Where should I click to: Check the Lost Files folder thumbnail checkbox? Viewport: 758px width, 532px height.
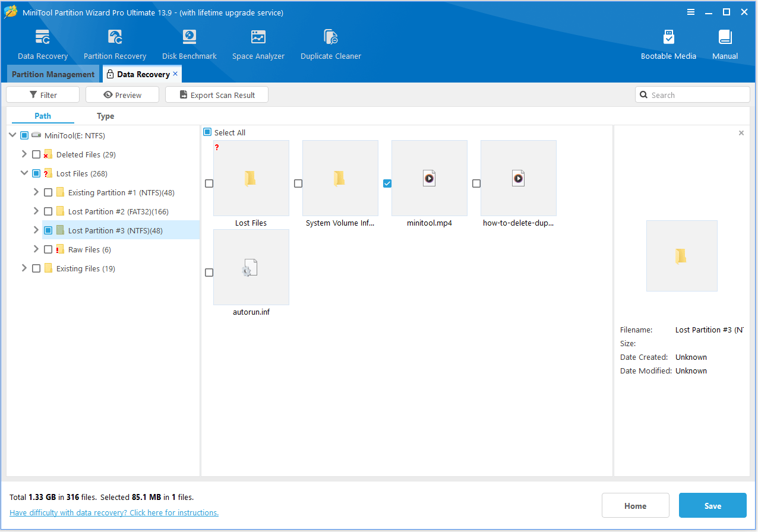209,183
